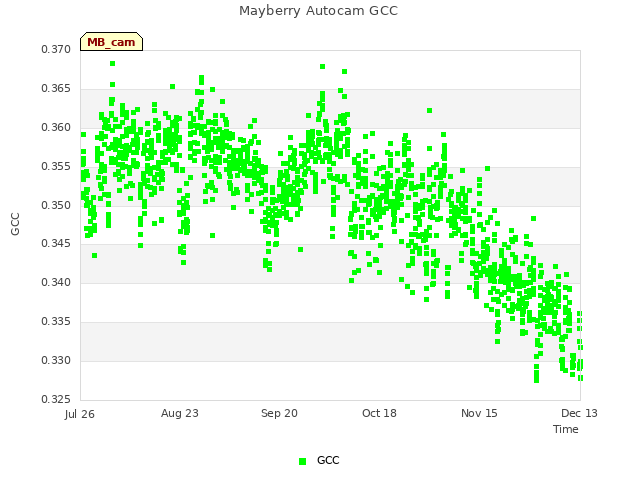Click the vertical GCC y-axis title

[15, 224]
